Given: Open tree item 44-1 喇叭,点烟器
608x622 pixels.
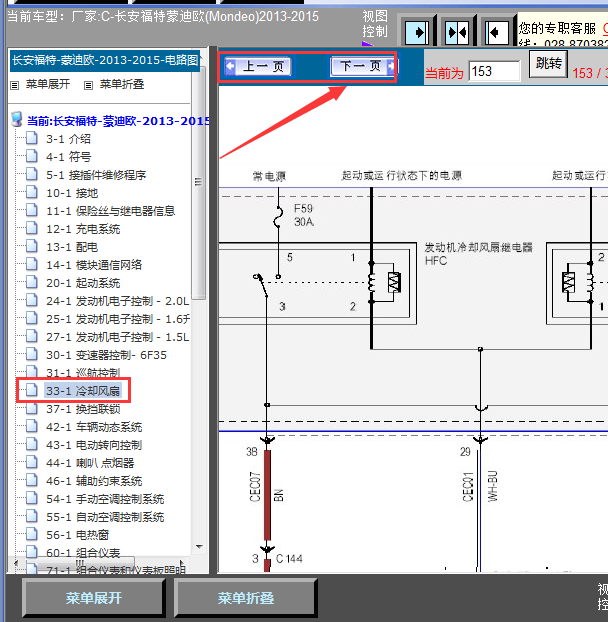Looking at the screenshot, I should pyautogui.click(x=90, y=463).
